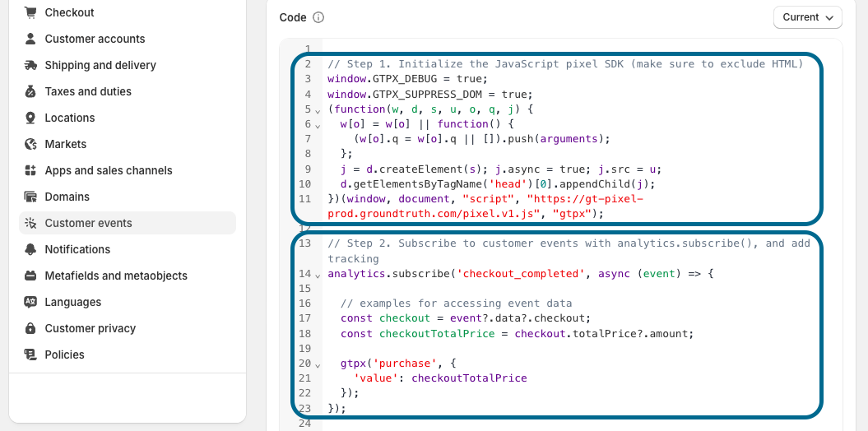Click the Customer privacy lock icon
868x431 pixels.
click(x=30, y=328)
